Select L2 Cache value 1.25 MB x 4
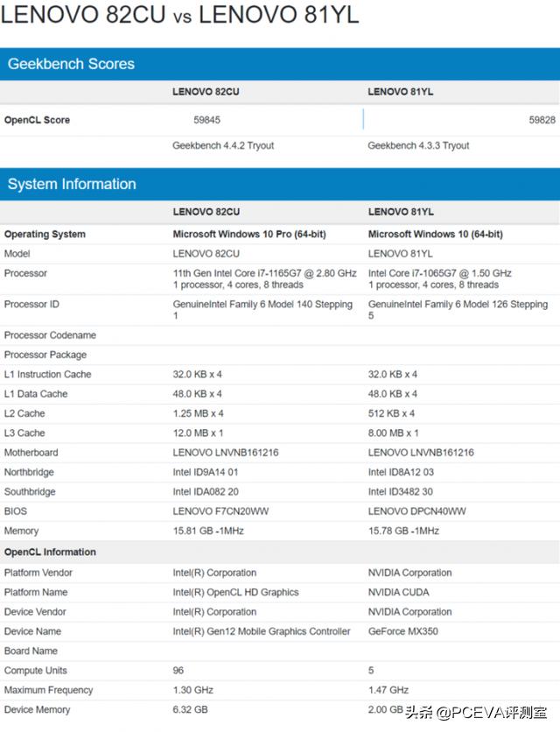Viewport: 560px width, 732px height. [199, 413]
